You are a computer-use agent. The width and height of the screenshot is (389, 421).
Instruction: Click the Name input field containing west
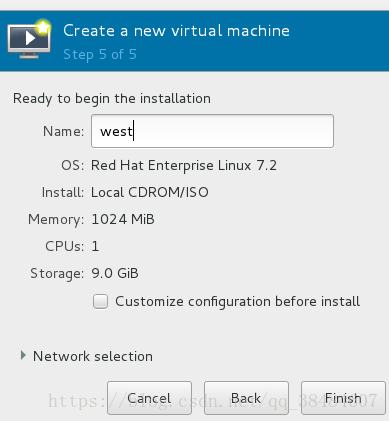212,131
